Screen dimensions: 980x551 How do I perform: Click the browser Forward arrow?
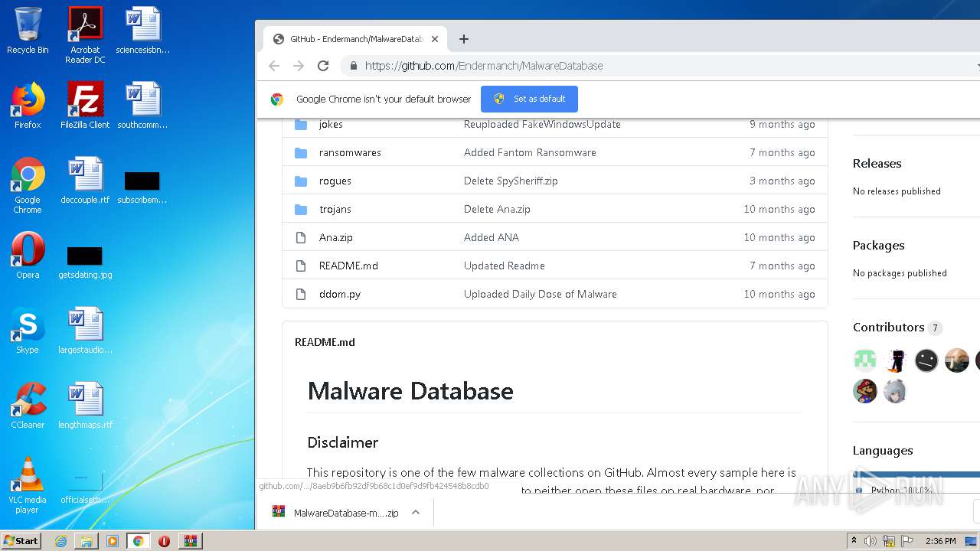click(x=299, y=66)
